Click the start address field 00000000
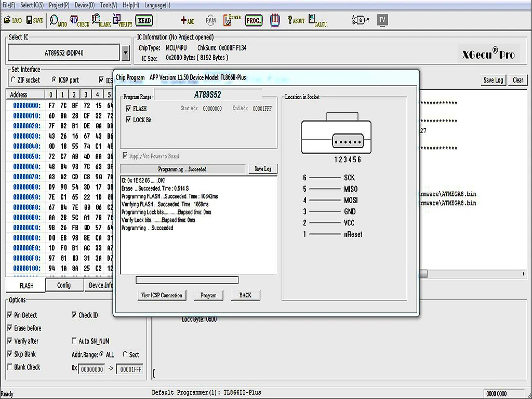 92,369
